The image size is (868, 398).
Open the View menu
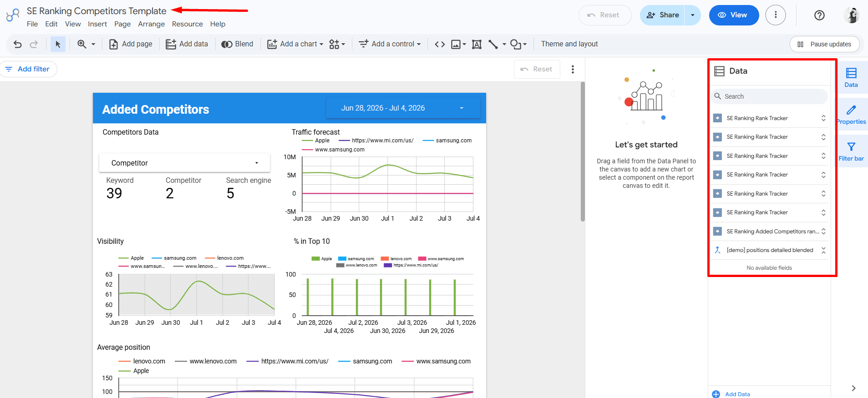(73, 24)
